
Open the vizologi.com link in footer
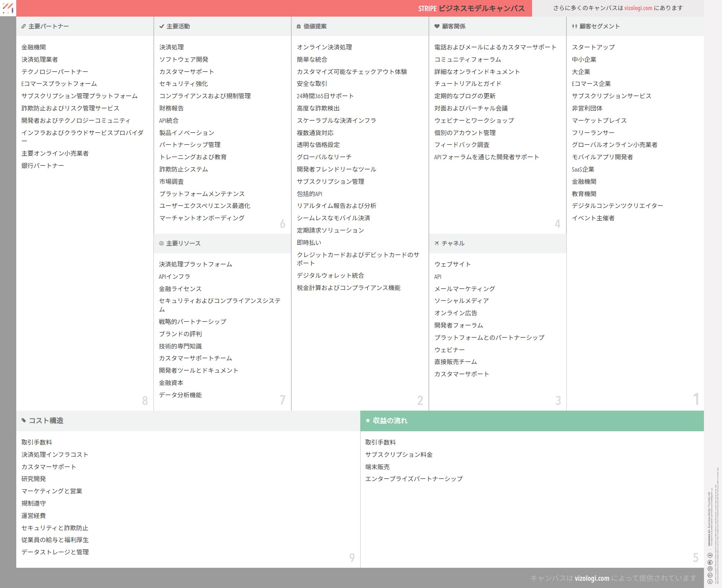[592, 578]
